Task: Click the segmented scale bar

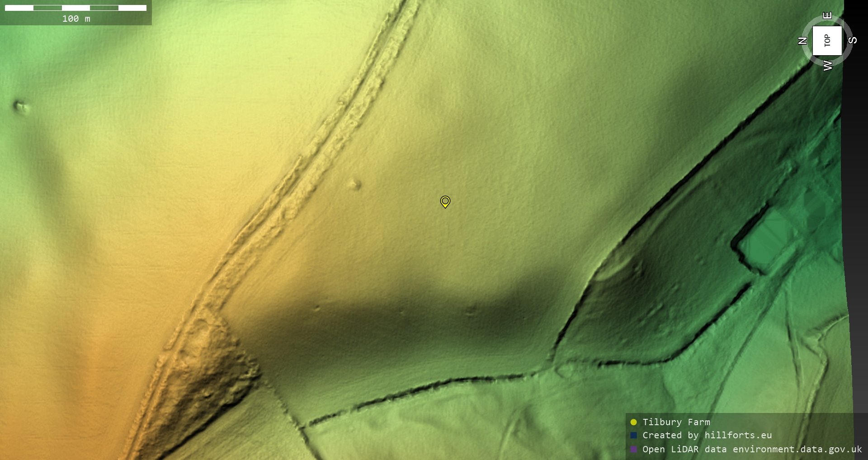Action: click(75, 8)
